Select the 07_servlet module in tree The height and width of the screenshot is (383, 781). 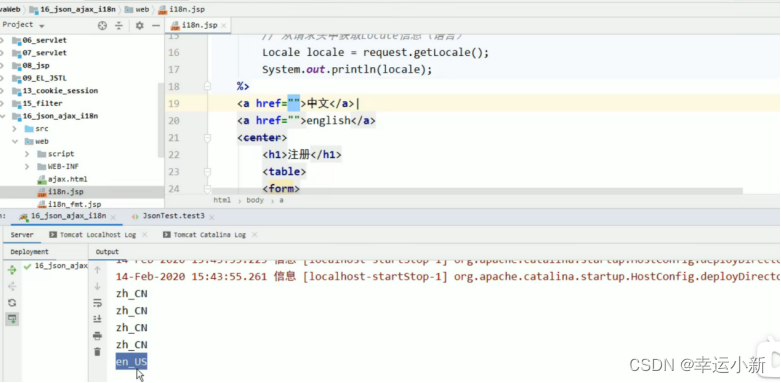pos(39,53)
